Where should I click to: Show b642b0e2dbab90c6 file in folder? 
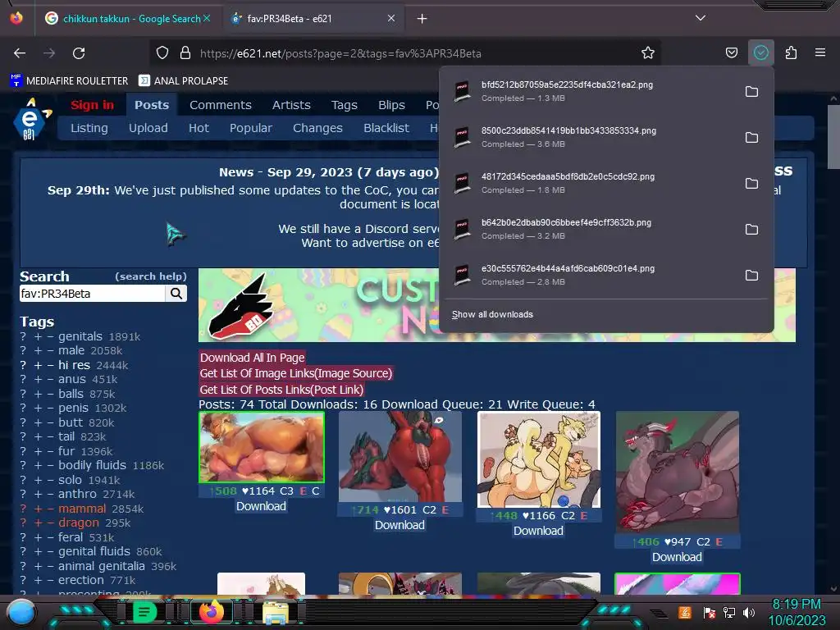[751, 230]
